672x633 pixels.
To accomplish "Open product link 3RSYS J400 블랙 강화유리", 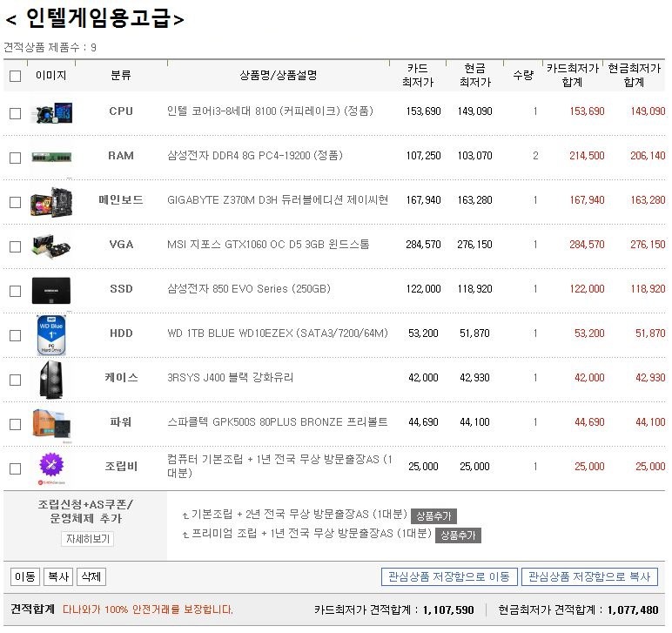I will click(x=231, y=378).
